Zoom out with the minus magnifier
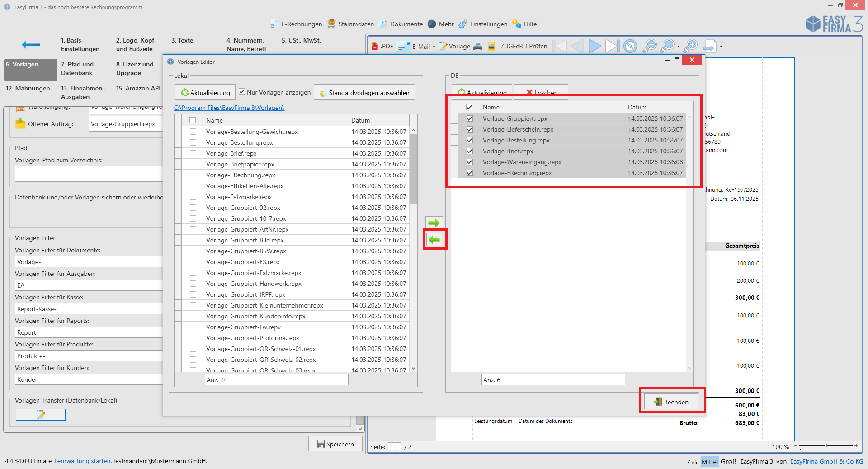The height and width of the screenshot is (469, 868). pos(650,46)
